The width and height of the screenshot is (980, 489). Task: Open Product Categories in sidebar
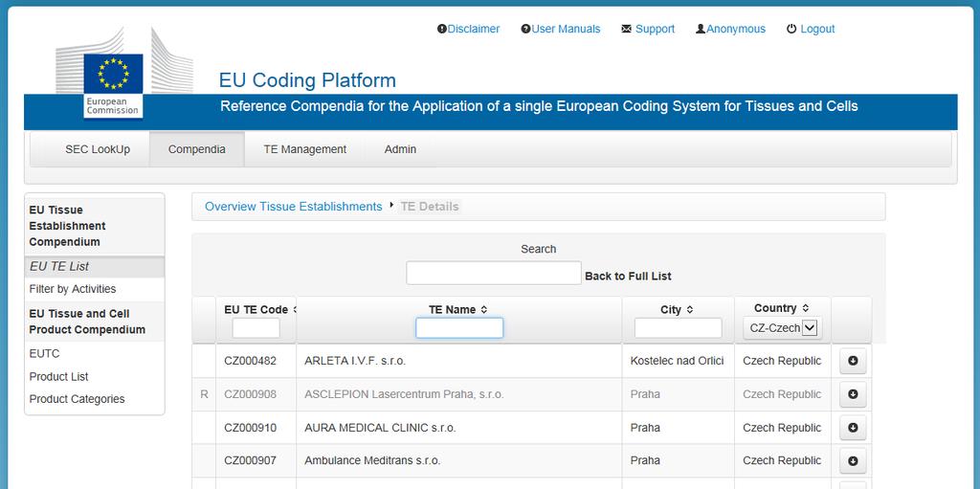click(77, 399)
